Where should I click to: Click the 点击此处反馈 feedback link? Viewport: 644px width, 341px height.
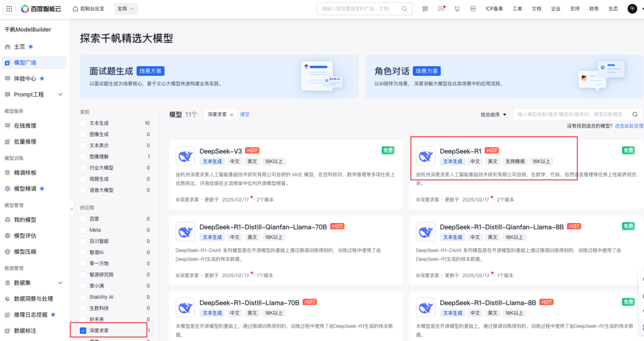point(629,126)
